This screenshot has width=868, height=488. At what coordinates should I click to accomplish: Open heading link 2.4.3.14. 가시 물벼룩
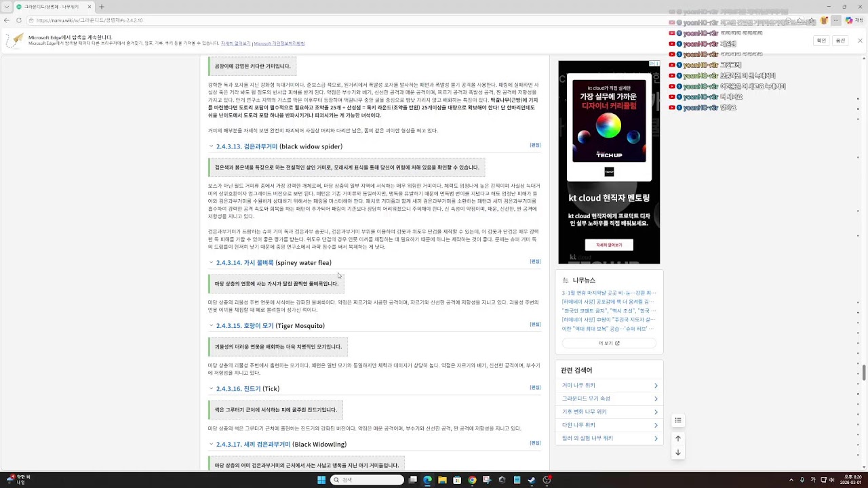pos(245,262)
